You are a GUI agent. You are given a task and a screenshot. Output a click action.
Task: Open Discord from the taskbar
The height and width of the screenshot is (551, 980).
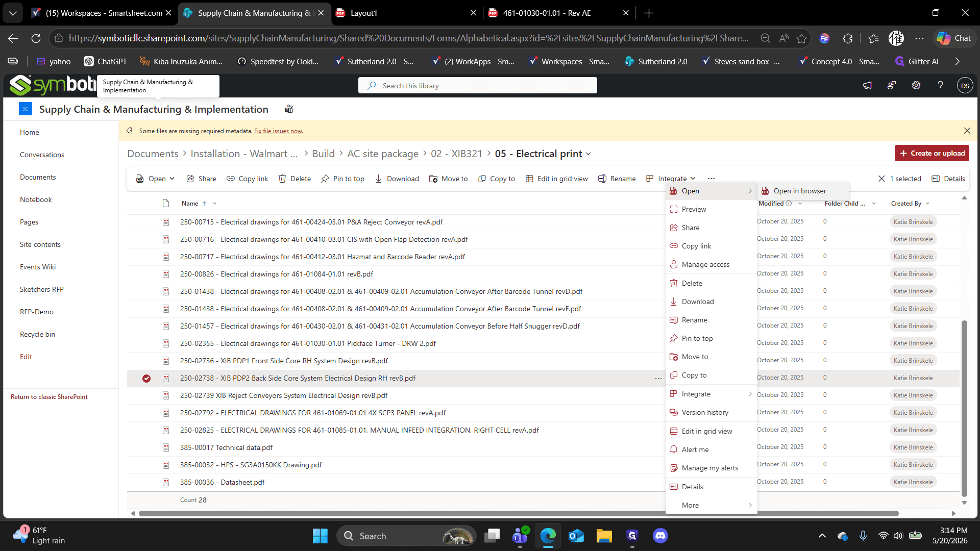660,536
